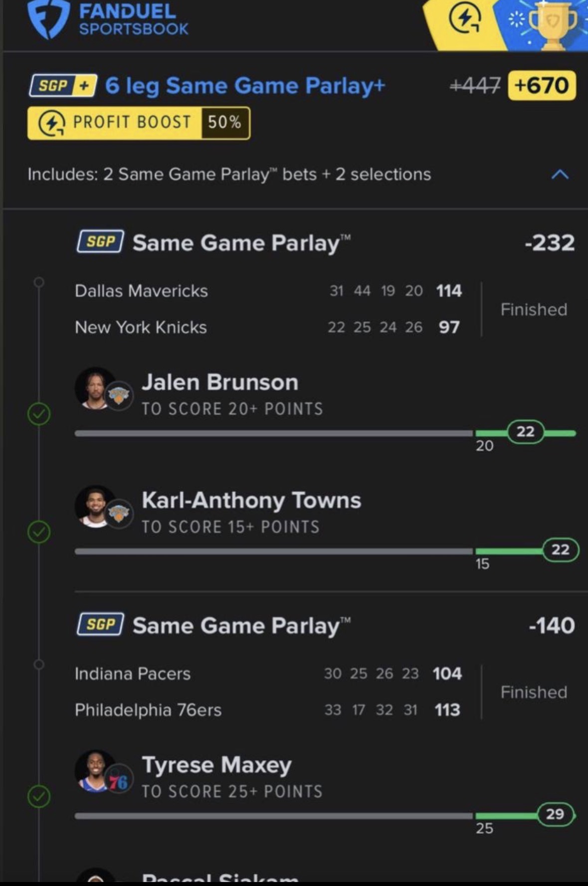Tap Jalen Brunson's player headshot
The height and width of the screenshot is (886, 588).
tap(96, 389)
